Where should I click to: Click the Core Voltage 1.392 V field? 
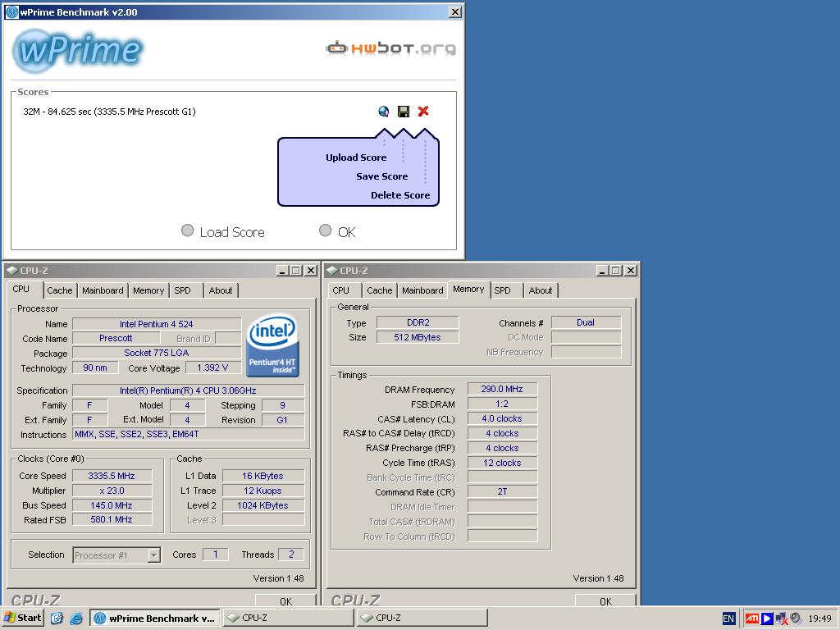[212, 367]
